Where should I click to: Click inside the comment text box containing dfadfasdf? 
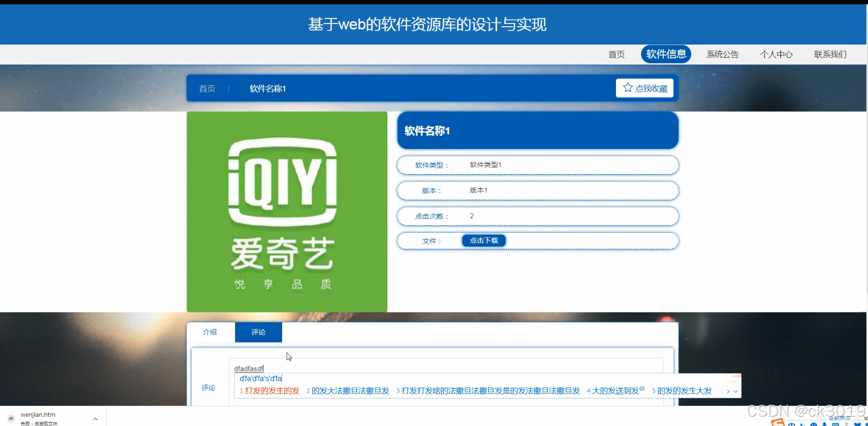tap(446, 382)
